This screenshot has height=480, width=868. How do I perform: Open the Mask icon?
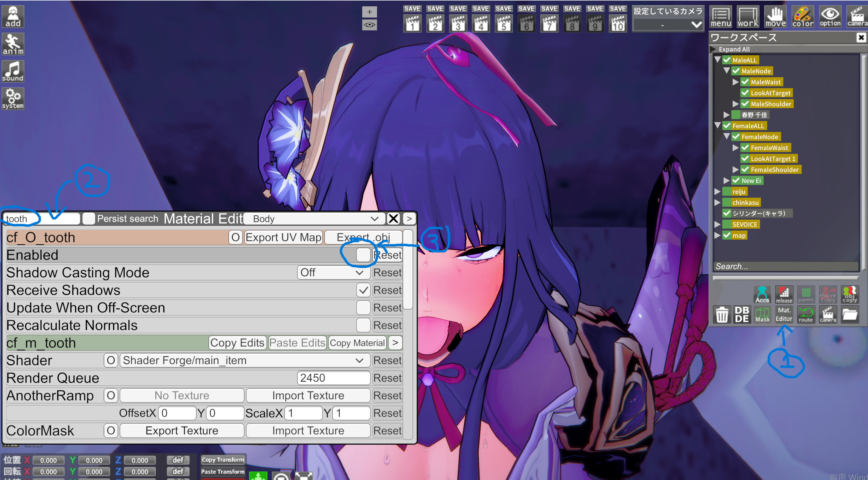[762, 315]
